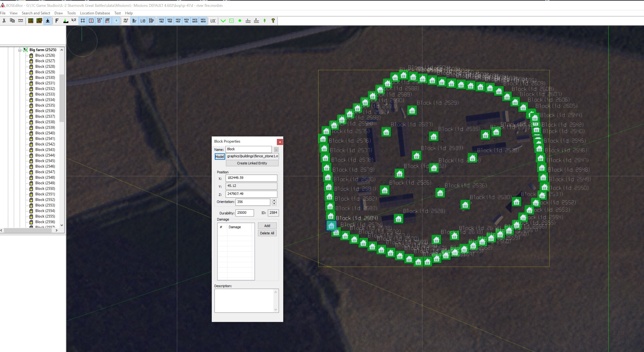Viewport: 644px width, 352px height.
Task: Toggle the grid display toolbar button
Action: pos(83,21)
